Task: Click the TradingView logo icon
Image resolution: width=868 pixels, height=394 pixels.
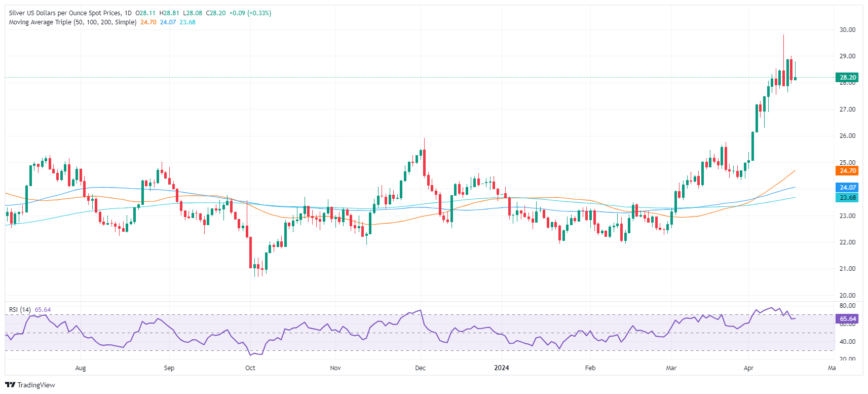Action: (10, 385)
